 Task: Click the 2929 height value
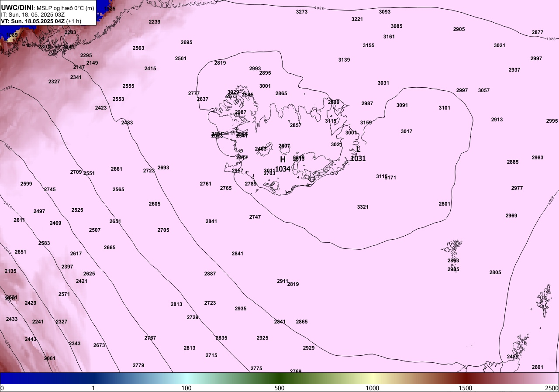pos(309,348)
